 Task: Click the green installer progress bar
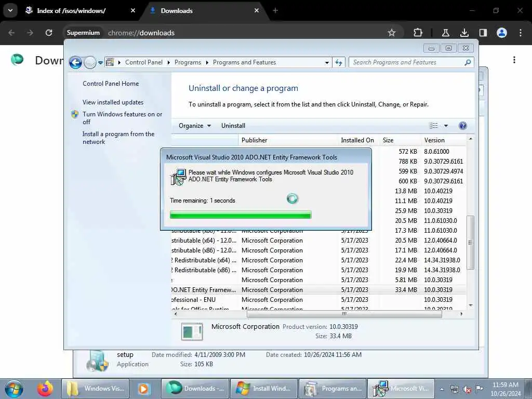tap(241, 215)
